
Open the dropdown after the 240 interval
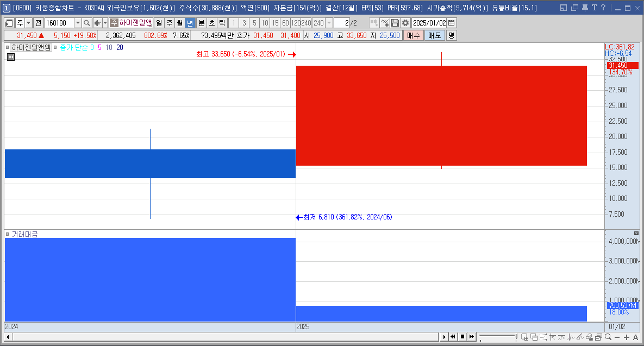[329, 23]
